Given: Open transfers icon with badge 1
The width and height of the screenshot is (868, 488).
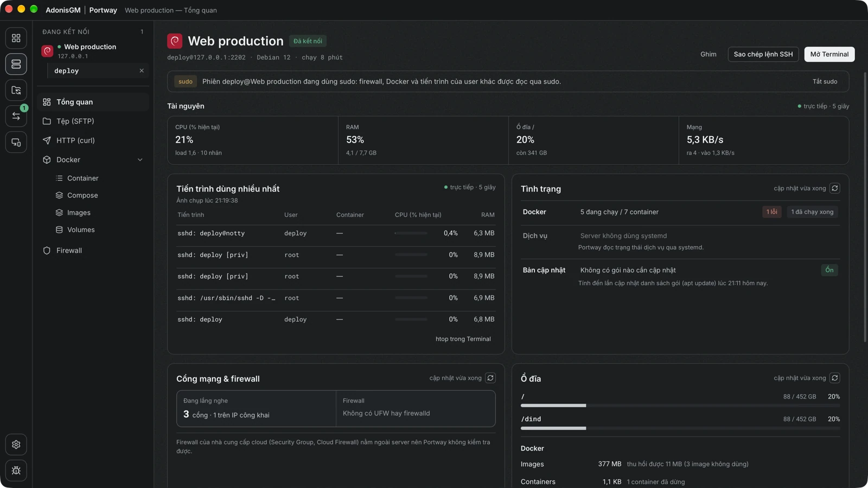Looking at the screenshot, I should (16, 116).
